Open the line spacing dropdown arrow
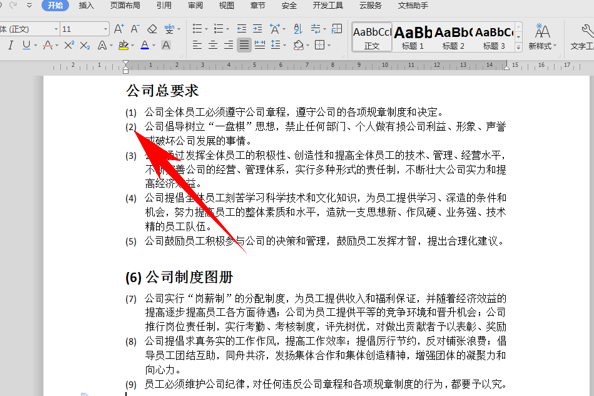The width and height of the screenshot is (594, 396). pyautogui.click(x=284, y=45)
